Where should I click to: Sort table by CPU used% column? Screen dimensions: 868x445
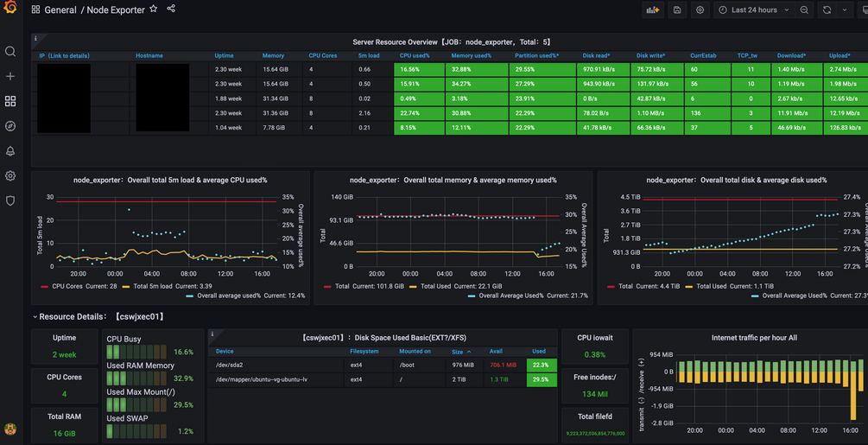click(415, 55)
